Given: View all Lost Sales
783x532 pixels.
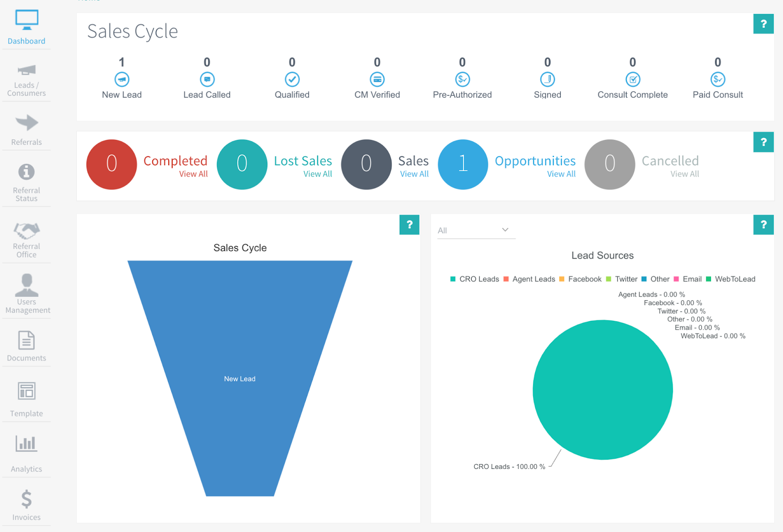Looking at the screenshot, I should [318, 174].
